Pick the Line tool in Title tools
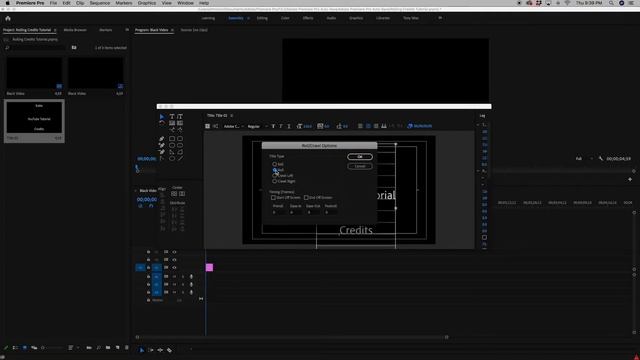 [x=180, y=158]
